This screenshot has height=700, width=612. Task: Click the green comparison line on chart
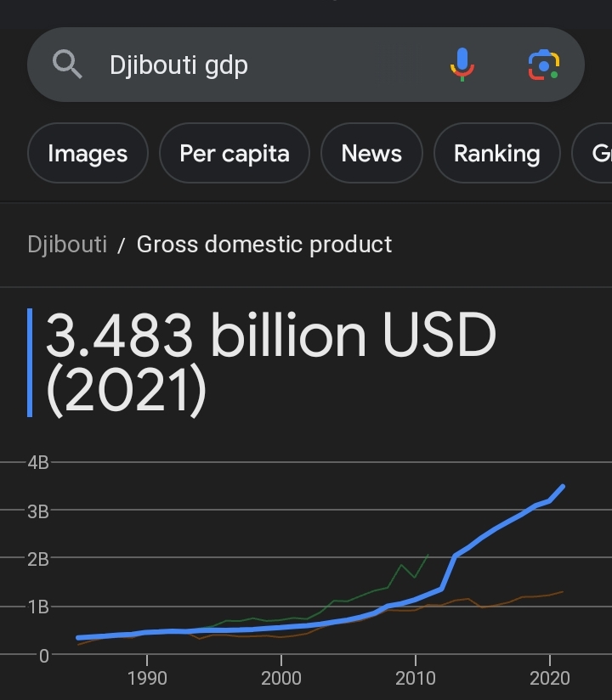click(401, 566)
